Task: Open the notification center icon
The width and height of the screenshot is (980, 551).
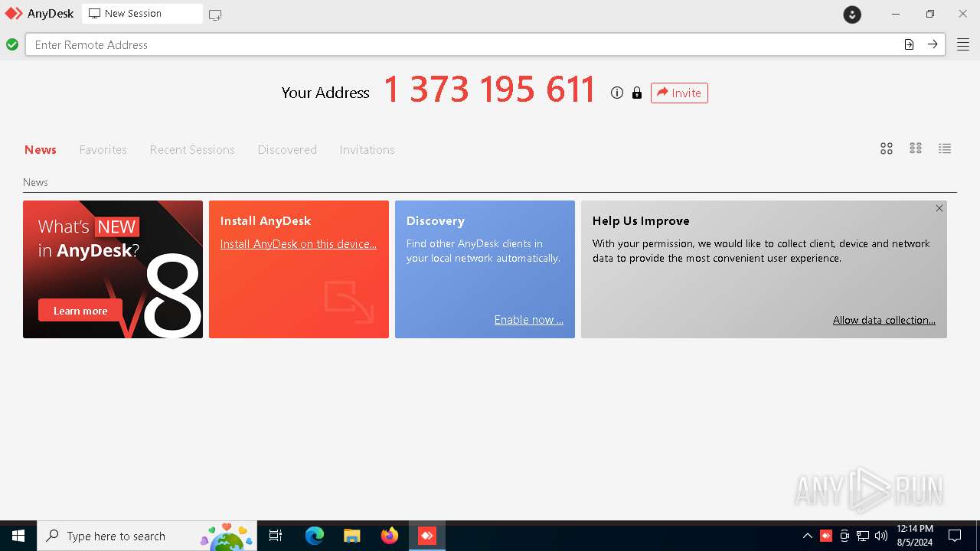Action: (x=955, y=536)
